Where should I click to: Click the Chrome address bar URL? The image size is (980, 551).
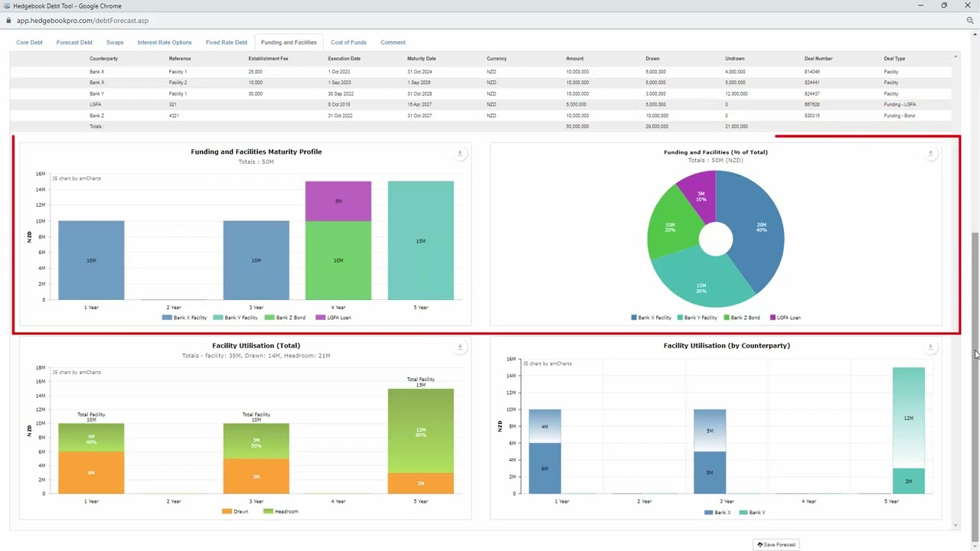tap(83, 21)
